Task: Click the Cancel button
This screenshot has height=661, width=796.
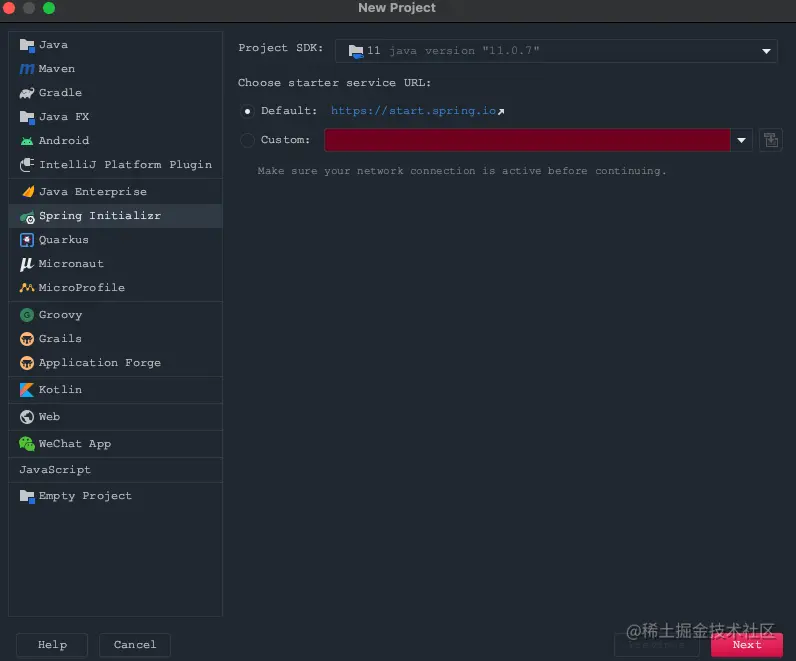Action: (x=135, y=645)
